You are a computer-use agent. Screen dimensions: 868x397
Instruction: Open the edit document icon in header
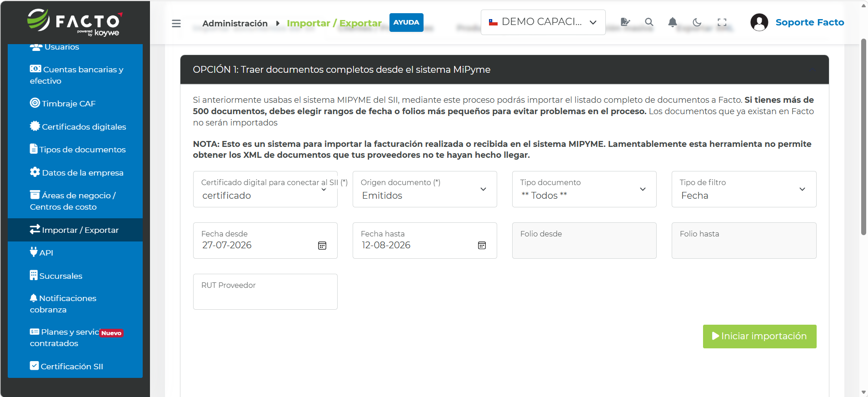pyautogui.click(x=625, y=22)
